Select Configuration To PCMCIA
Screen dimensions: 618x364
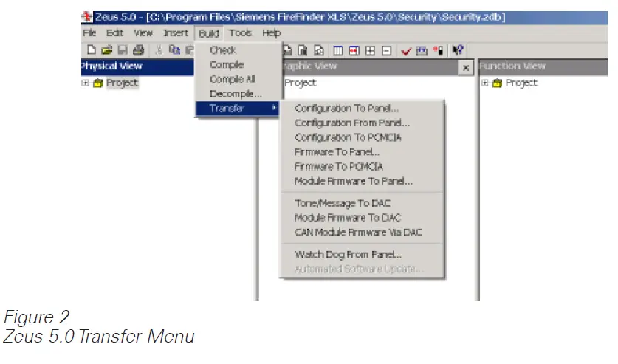tap(363, 137)
